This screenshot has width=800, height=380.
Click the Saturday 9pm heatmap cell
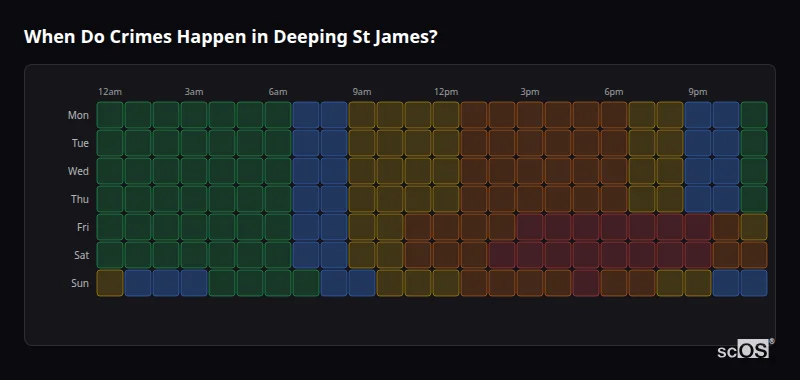(x=697, y=255)
